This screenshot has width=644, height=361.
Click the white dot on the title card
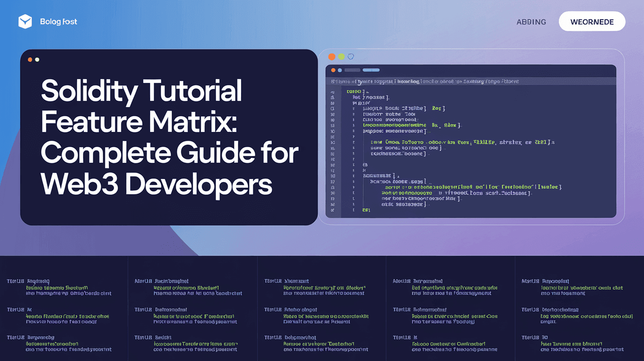37,59
